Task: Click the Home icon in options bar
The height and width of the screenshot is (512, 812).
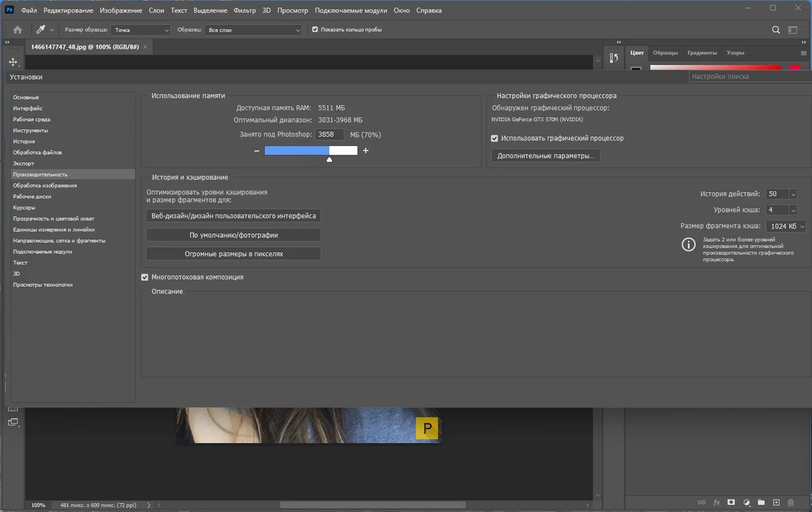Action: point(18,30)
